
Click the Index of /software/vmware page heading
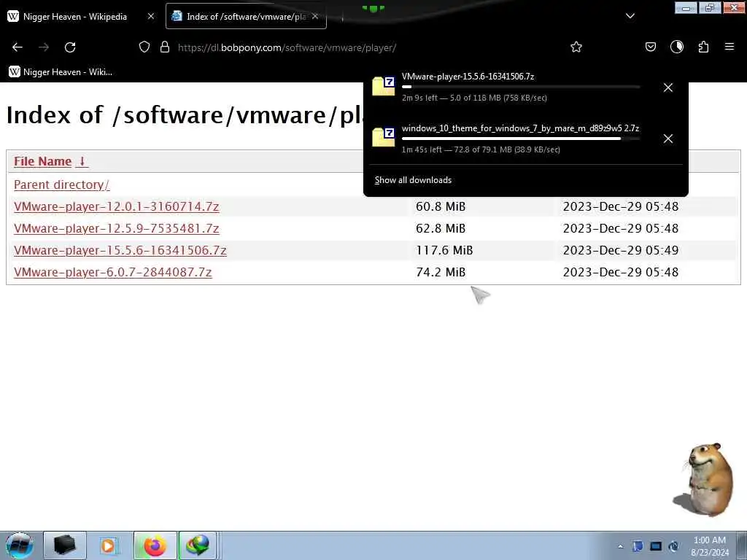185,115
